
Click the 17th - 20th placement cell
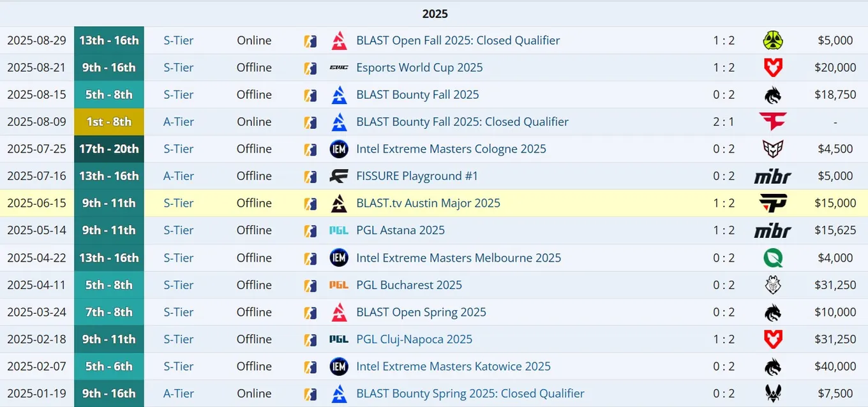click(109, 149)
